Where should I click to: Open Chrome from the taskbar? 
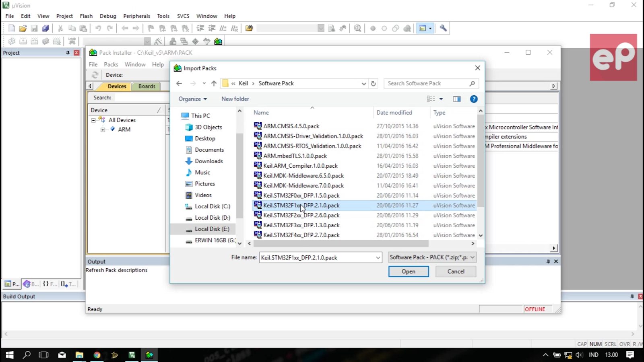[x=97, y=355]
